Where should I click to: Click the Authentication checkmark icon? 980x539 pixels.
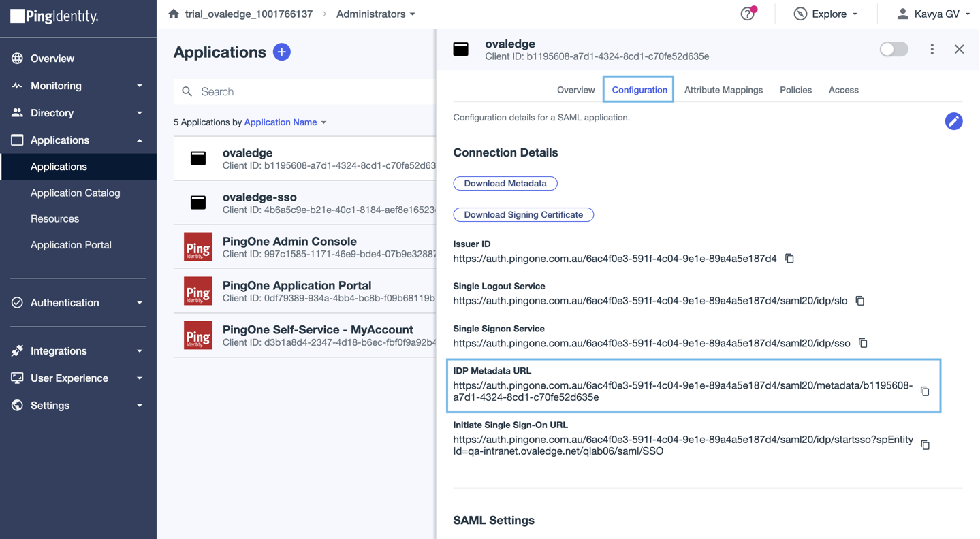coord(17,303)
